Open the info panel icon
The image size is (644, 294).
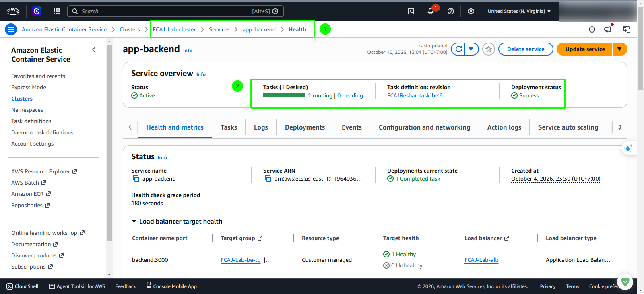592,29
